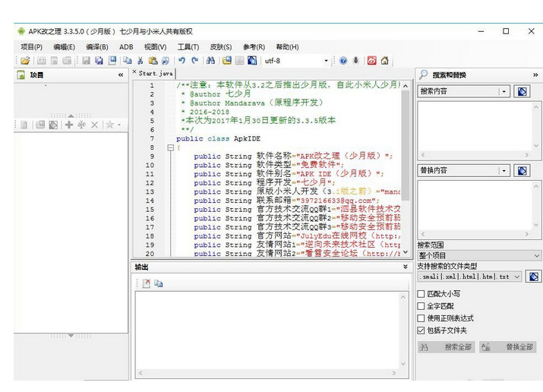Screen dimensions: 543x392
Task: Collapse the code block at line 8
Action: click(170, 148)
